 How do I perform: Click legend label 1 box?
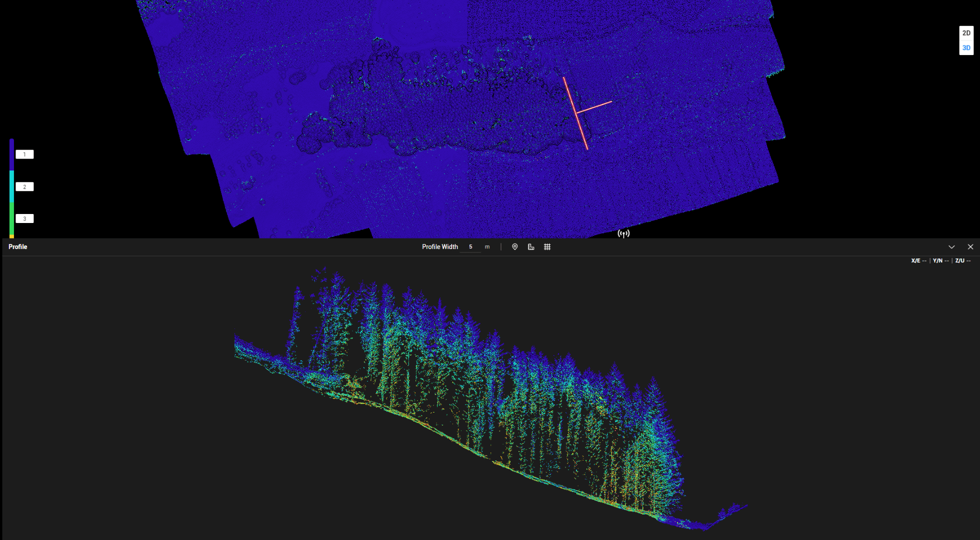(24, 154)
